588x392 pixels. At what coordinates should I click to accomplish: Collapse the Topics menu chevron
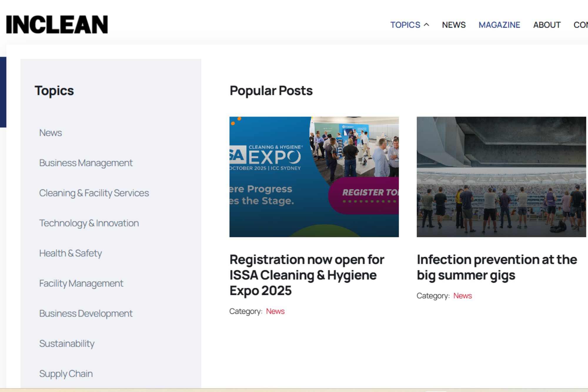tap(426, 25)
